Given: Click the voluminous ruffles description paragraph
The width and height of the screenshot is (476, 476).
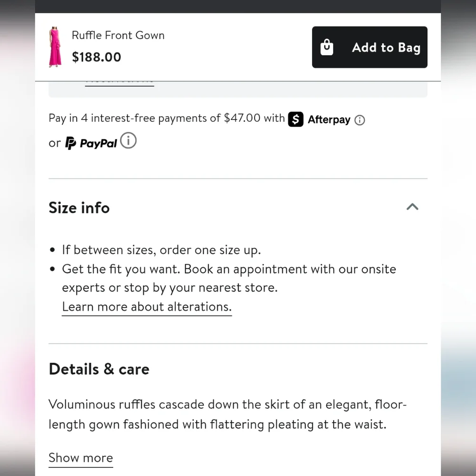Looking at the screenshot, I should pyautogui.click(x=228, y=414).
